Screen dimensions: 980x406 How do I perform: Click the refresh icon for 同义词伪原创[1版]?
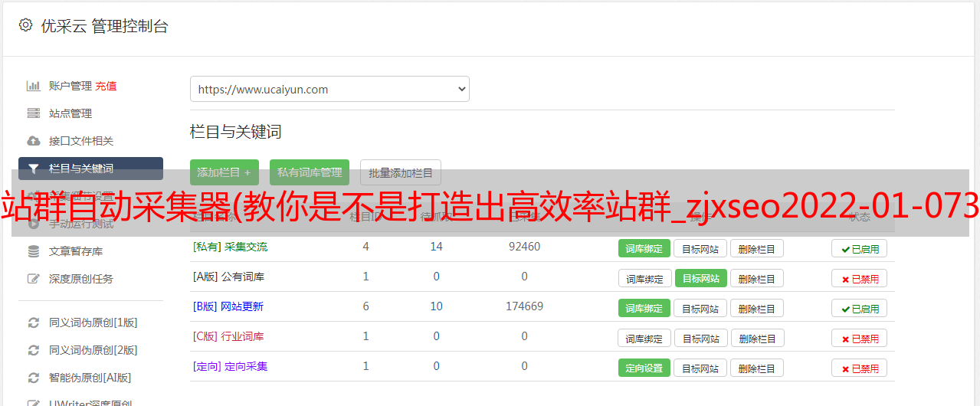point(34,323)
